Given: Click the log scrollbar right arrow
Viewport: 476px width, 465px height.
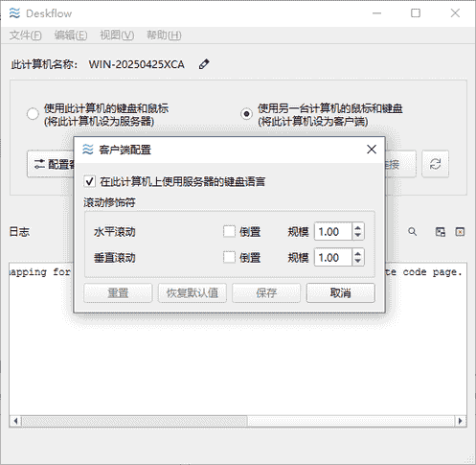Looking at the screenshot, I should (460, 421).
